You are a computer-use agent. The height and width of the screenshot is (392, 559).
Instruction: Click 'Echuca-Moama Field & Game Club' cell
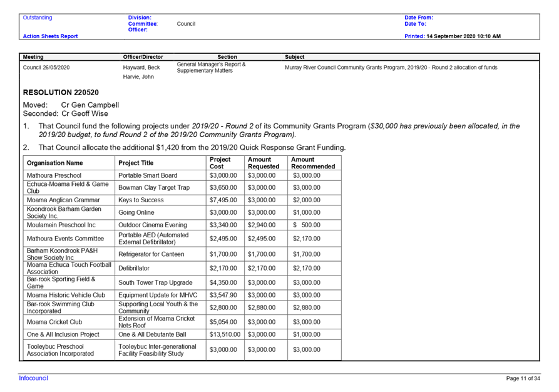click(69, 187)
